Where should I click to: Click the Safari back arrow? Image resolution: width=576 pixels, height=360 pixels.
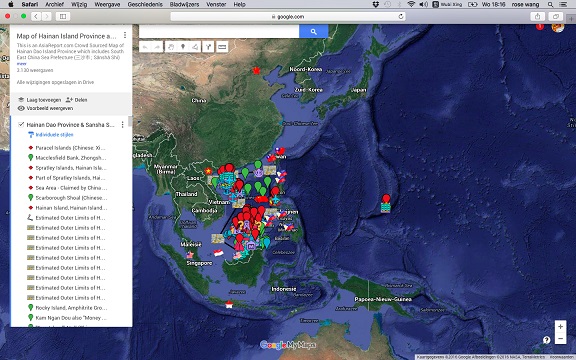click(x=36, y=16)
